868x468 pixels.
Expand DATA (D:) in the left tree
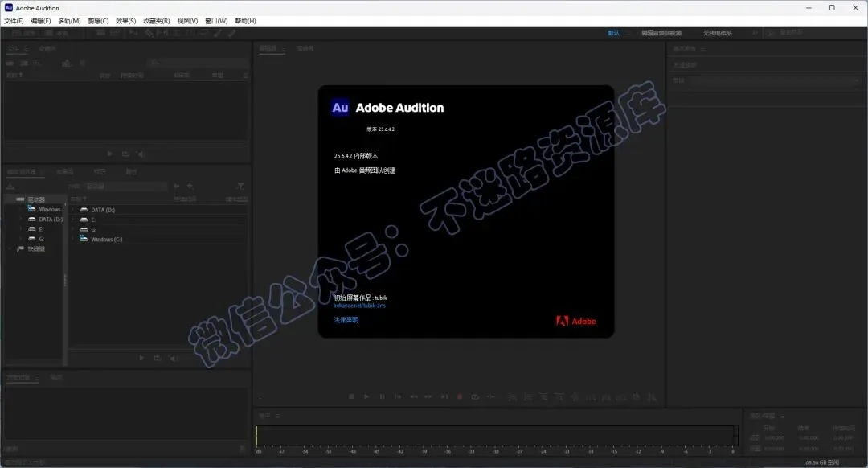click(21, 220)
